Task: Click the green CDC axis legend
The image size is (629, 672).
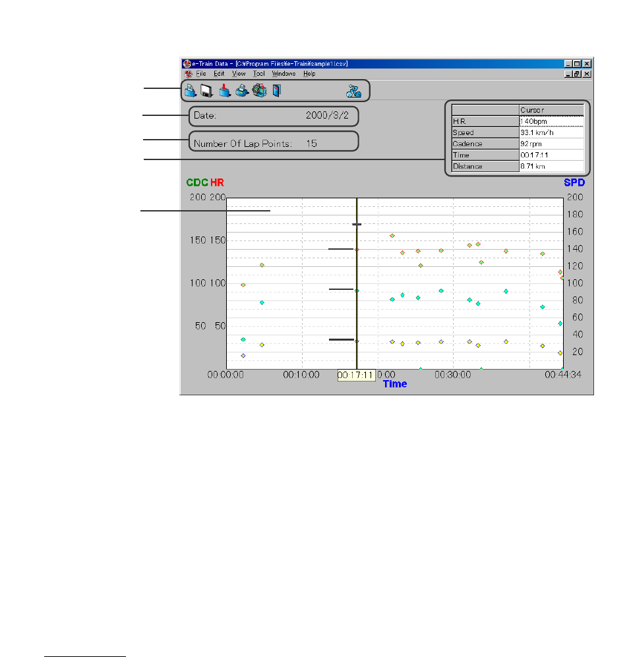Action: (197, 182)
